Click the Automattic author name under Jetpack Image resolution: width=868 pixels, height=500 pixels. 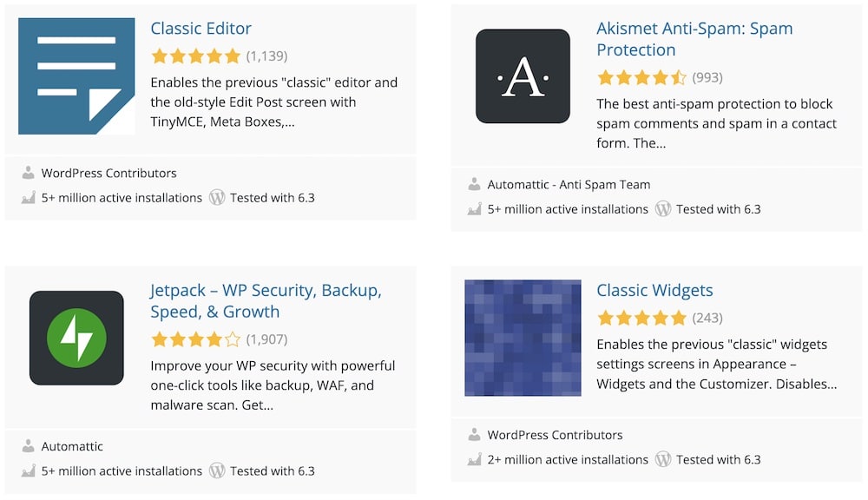pos(72,446)
